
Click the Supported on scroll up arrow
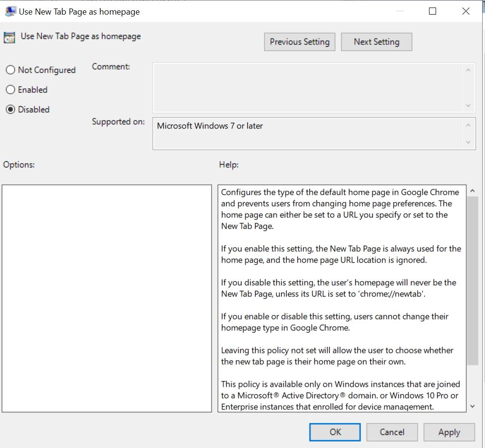[x=468, y=126]
